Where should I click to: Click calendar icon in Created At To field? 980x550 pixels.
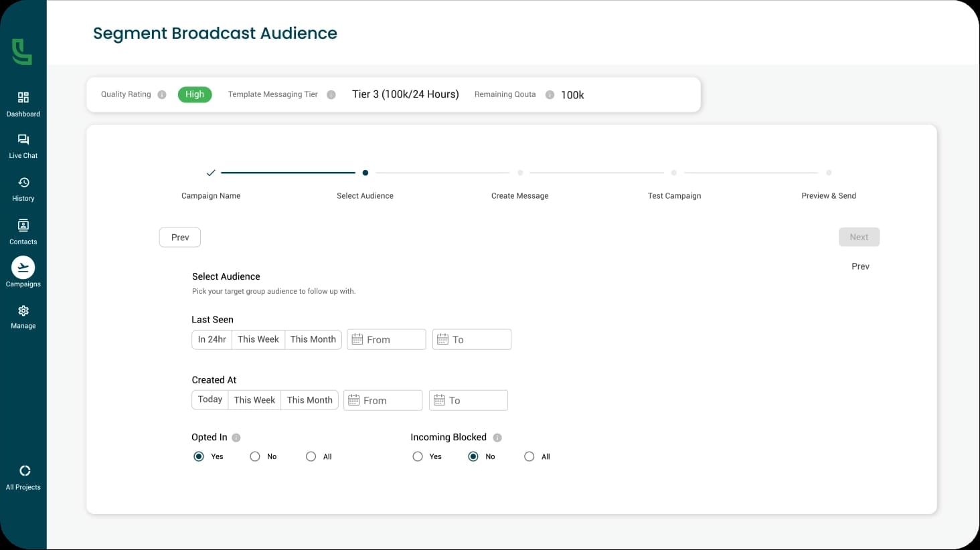439,400
